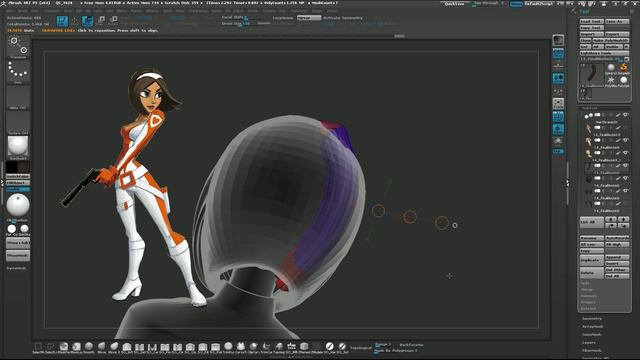The width and height of the screenshot is (640, 360).
Task: Click the Append subtool button
Action: pyautogui.click(x=617, y=258)
